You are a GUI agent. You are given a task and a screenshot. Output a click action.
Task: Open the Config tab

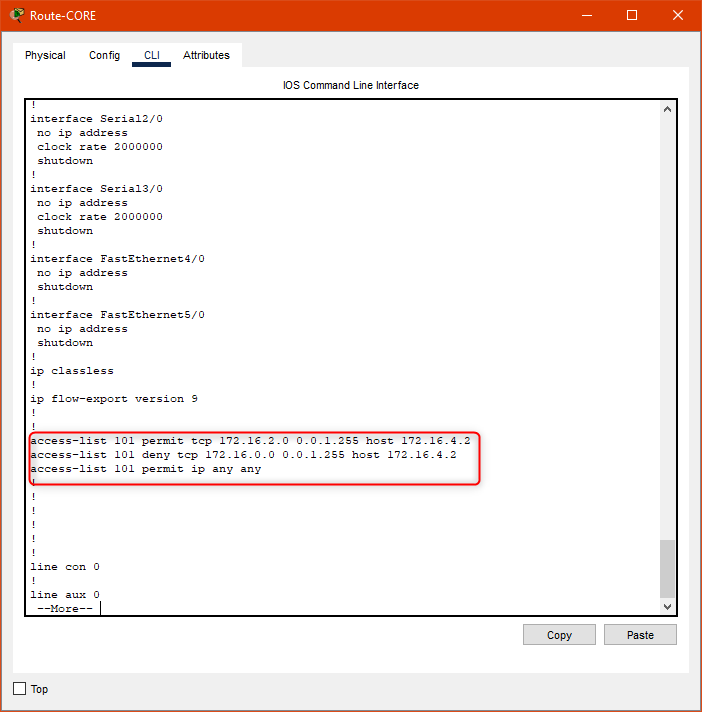click(104, 55)
